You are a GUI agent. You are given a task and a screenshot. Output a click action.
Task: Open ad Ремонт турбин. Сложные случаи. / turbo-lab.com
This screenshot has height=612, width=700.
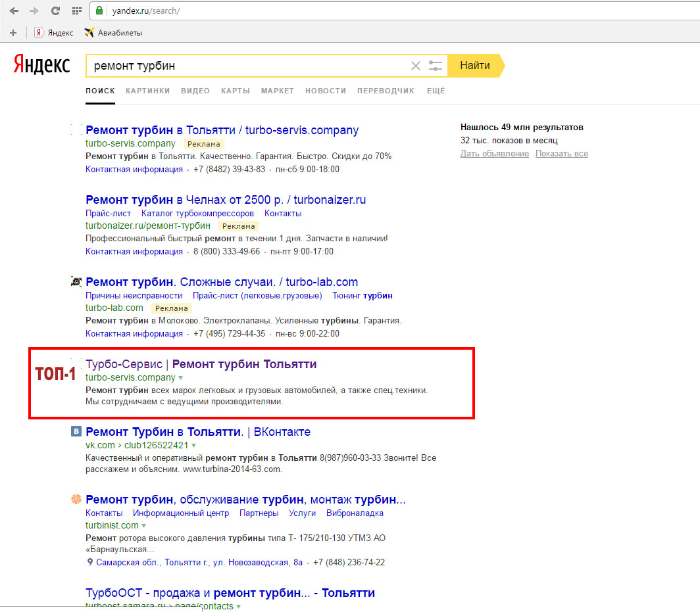point(222,282)
